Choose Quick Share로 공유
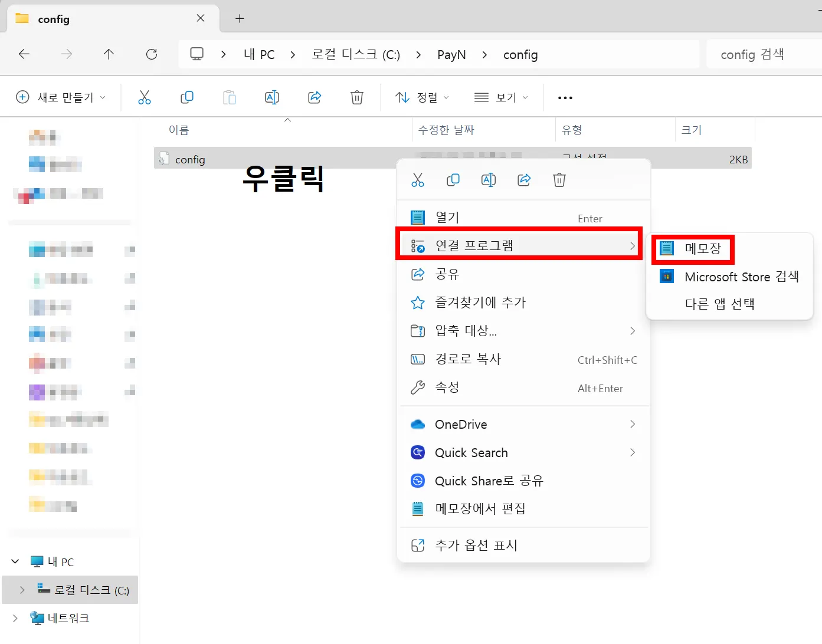Screen dimensions: 822x644 [524, 481]
